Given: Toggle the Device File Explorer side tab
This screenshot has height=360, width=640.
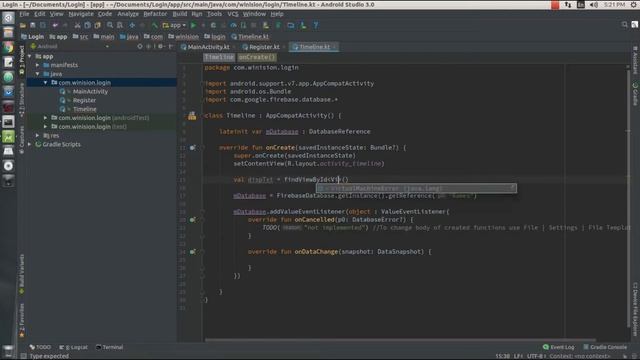Looking at the screenshot, I should 635,309.
